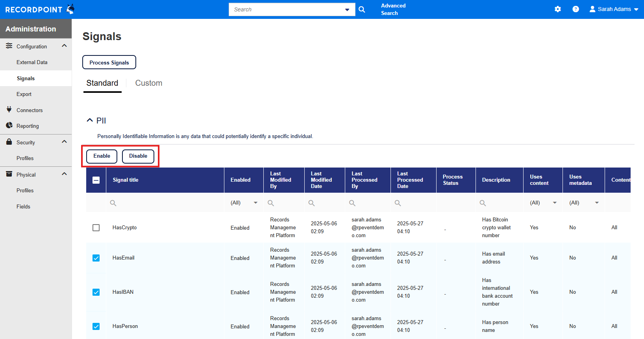Open the Uses content filter dropdown
This screenshot has width=644, height=339.
pyautogui.click(x=554, y=203)
